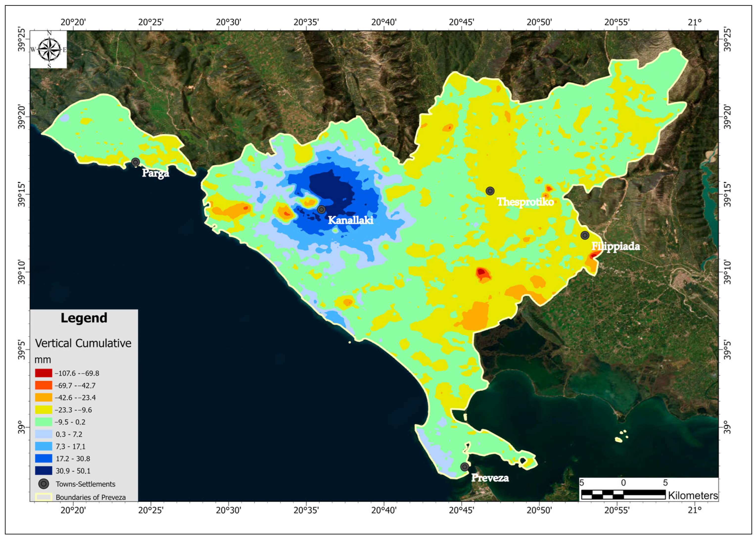Click the Filippiada map label
Viewport: 756px width, 538px height.
[x=616, y=247]
